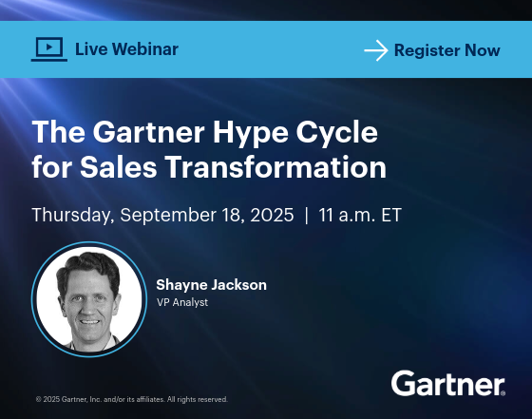Click the title line 'The Gartner Hype Cycle'

[x=204, y=133]
